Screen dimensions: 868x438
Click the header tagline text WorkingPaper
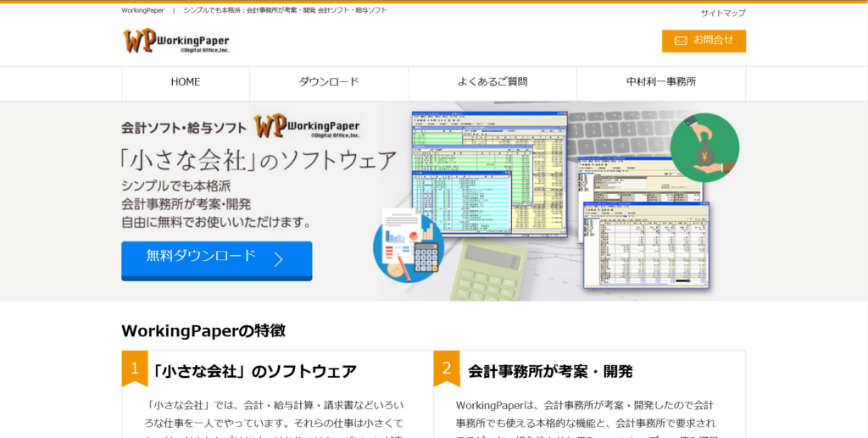[x=142, y=10]
